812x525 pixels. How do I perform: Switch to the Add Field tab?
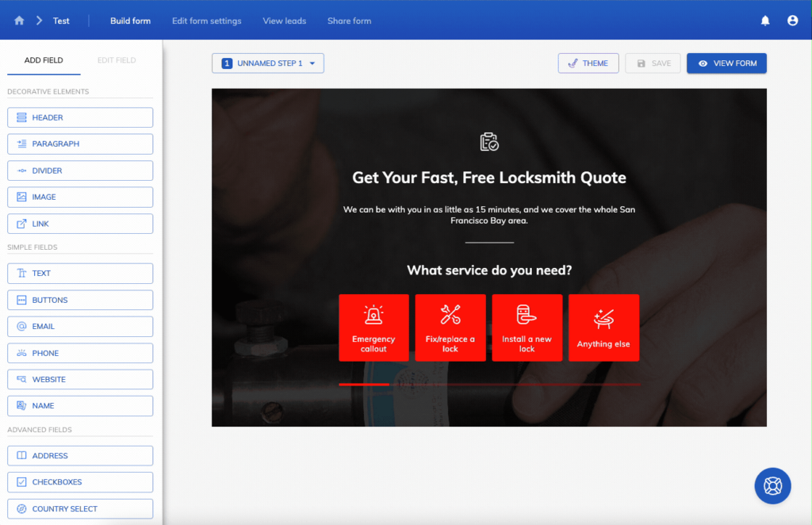click(x=44, y=60)
